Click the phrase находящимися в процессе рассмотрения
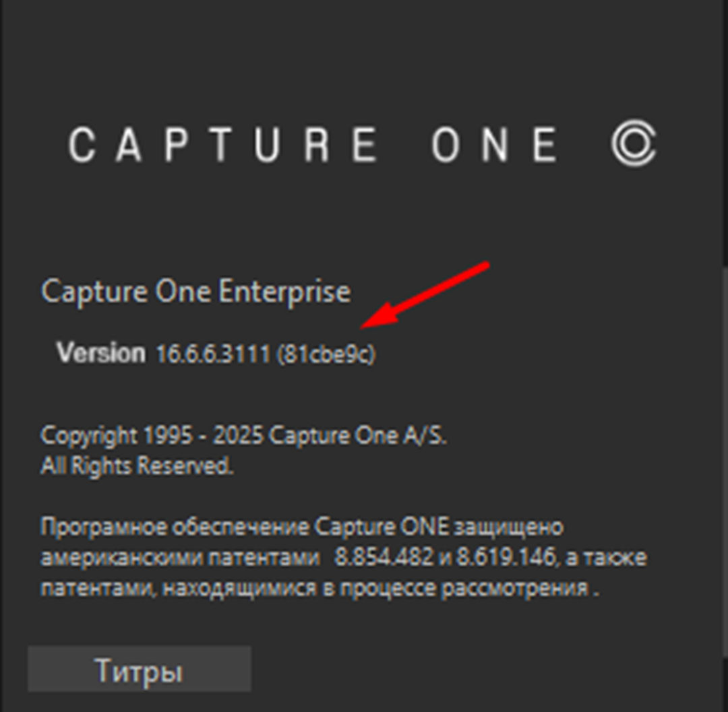 [x=376, y=588]
